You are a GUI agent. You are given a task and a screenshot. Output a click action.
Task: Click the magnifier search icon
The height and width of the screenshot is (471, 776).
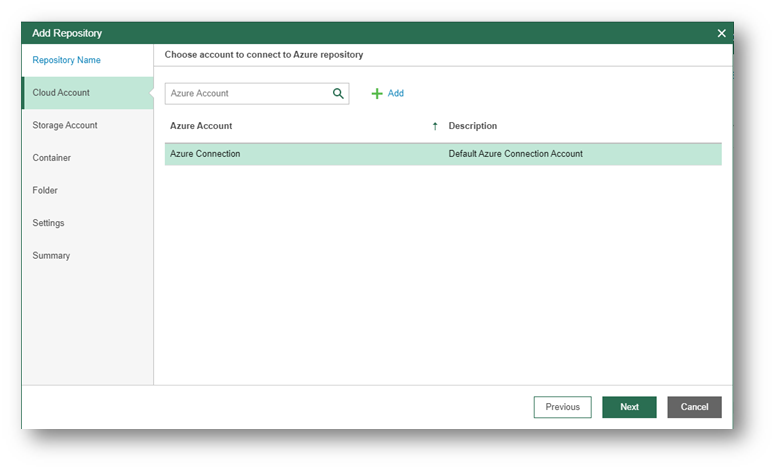pos(338,93)
